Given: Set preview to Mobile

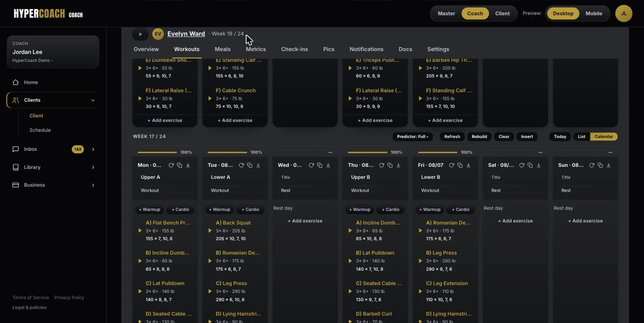Looking at the screenshot, I should coord(594,14).
